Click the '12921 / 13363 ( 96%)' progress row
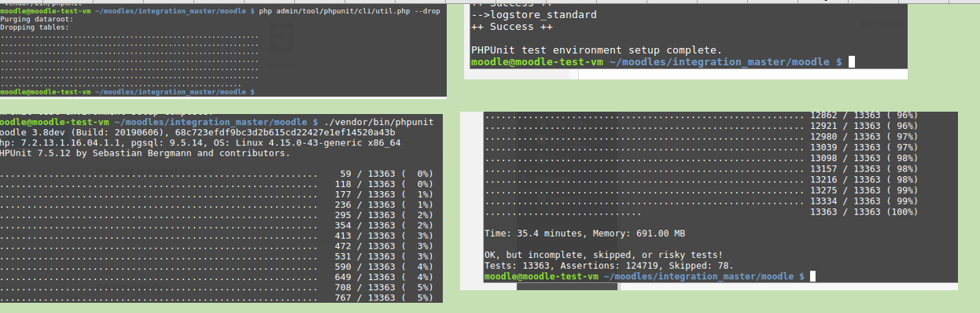This screenshot has width=980, height=313. tap(701, 126)
